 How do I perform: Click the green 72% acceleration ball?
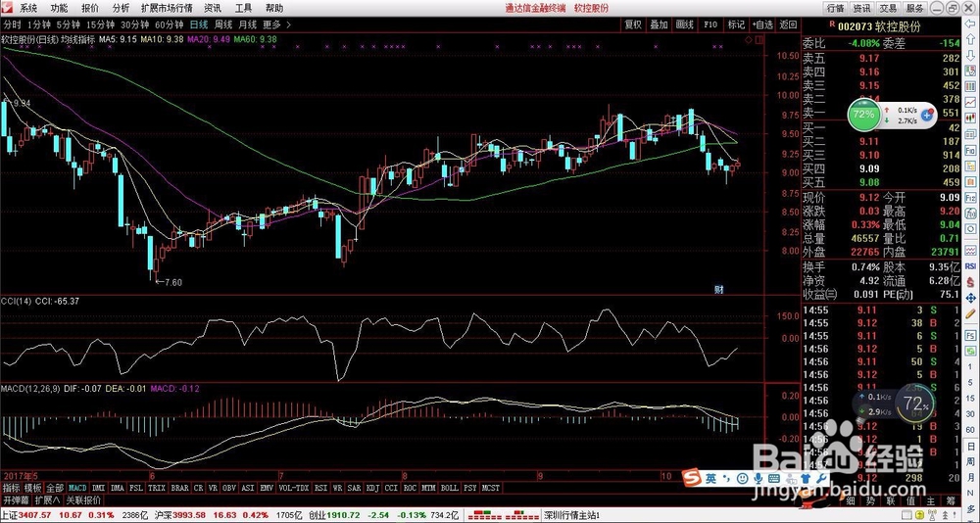click(x=863, y=115)
